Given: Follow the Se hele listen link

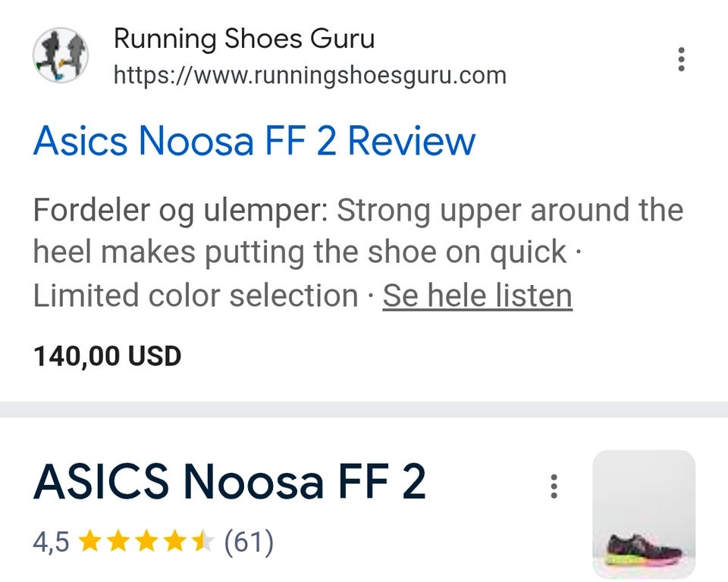Looking at the screenshot, I should pos(477,296).
